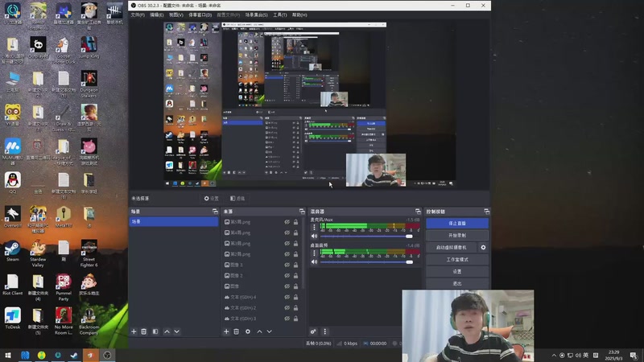Pop out the 控制按钮 dock panel
The image size is (644, 362).
[487, 212]
